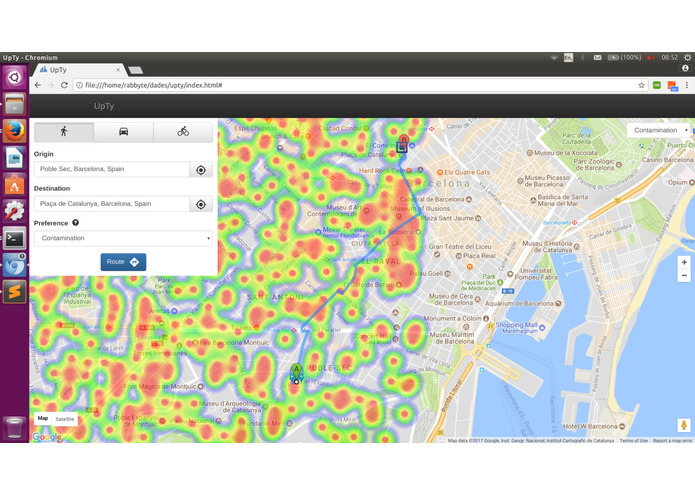
Task: Click the green route marker A
Action: point(297,372)
